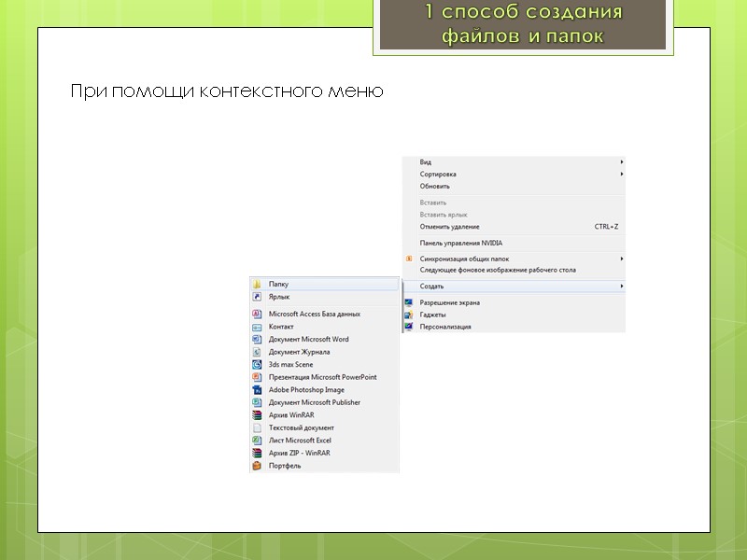Viewport: 747px width, 560px height.
Task: Select Документ Microsoft Word
Action: tap(324, 339)
